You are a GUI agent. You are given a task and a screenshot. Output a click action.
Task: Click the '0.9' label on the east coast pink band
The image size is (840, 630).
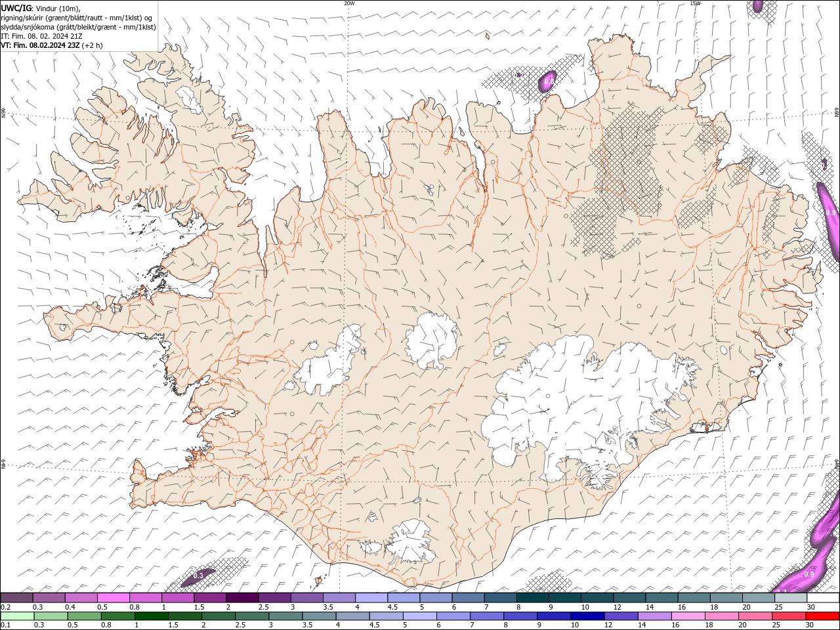coord(831,213)
